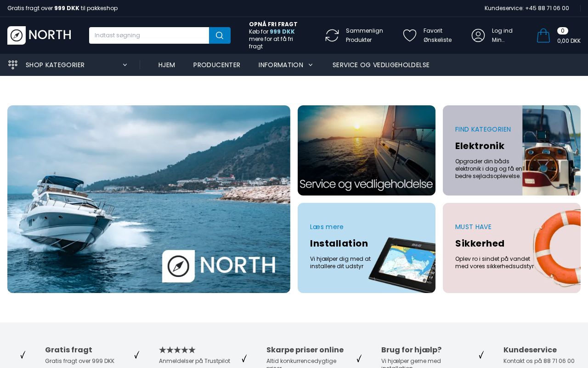This screenshot has height=368, width=588.
Task: Call customer service number in top bar
Action: pyautogui.click(x=527, y=8)
